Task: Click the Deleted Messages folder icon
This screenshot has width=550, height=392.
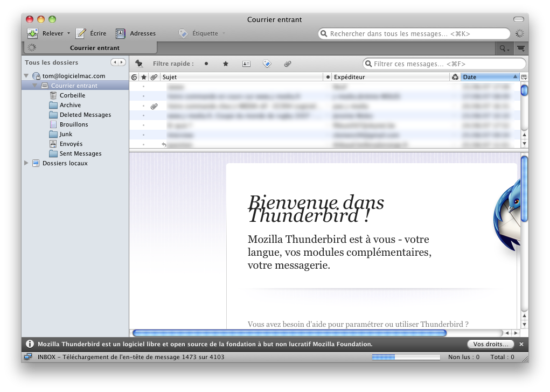Action: pyautogui.click(x=53, y=115)
